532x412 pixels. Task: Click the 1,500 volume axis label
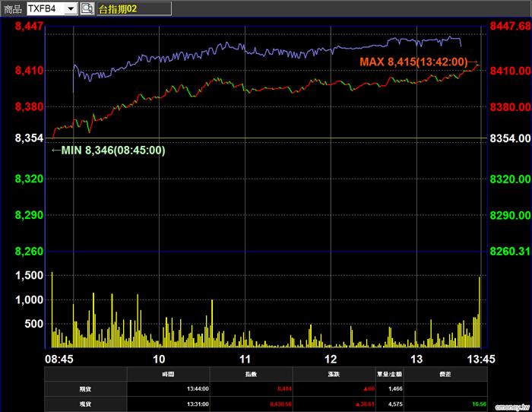pos(29,275)
